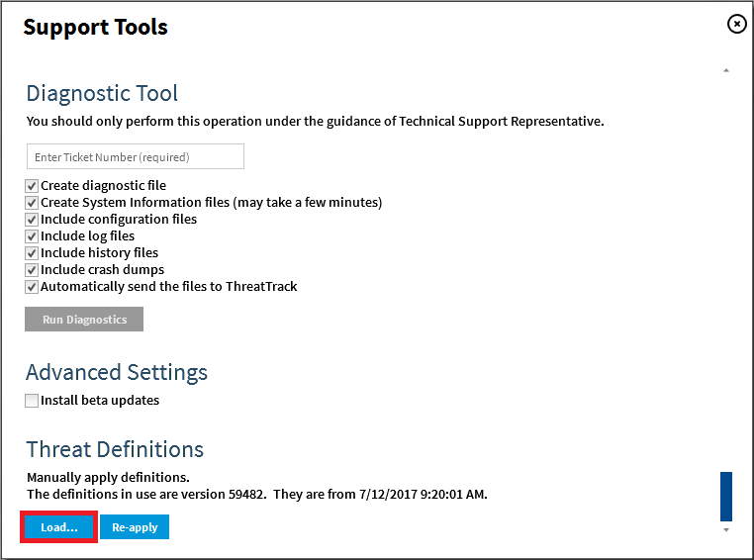Click Load... to load definitions

[58, 527]
